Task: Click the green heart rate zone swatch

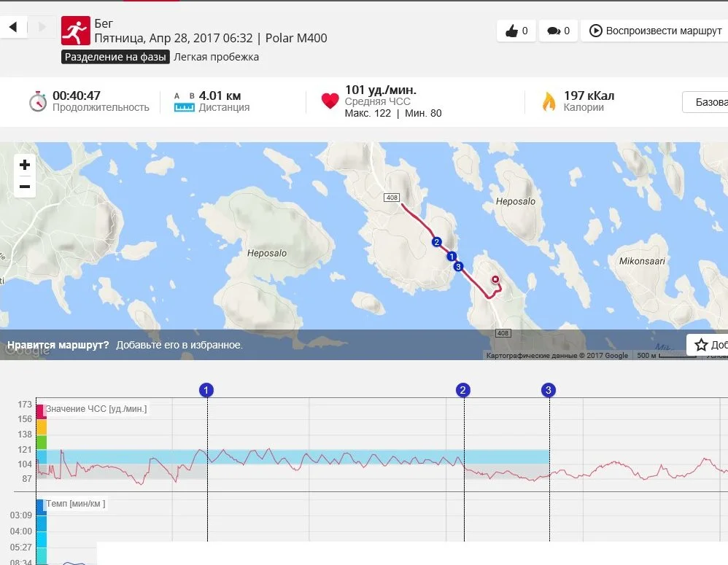Action: (42, 442)
